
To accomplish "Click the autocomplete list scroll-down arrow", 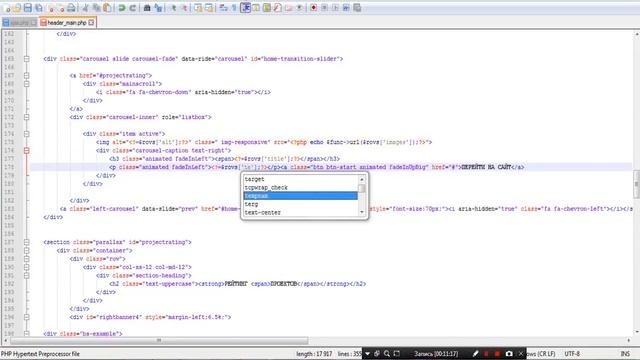I will coord(362,212).
